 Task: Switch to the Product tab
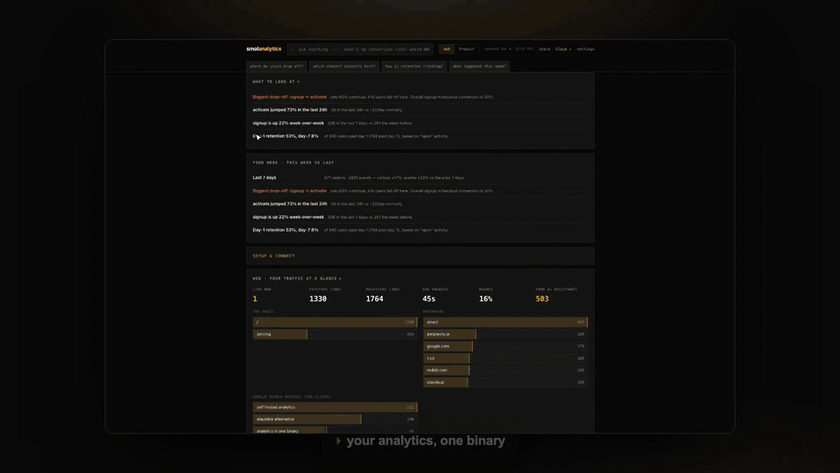pos(466,49)
